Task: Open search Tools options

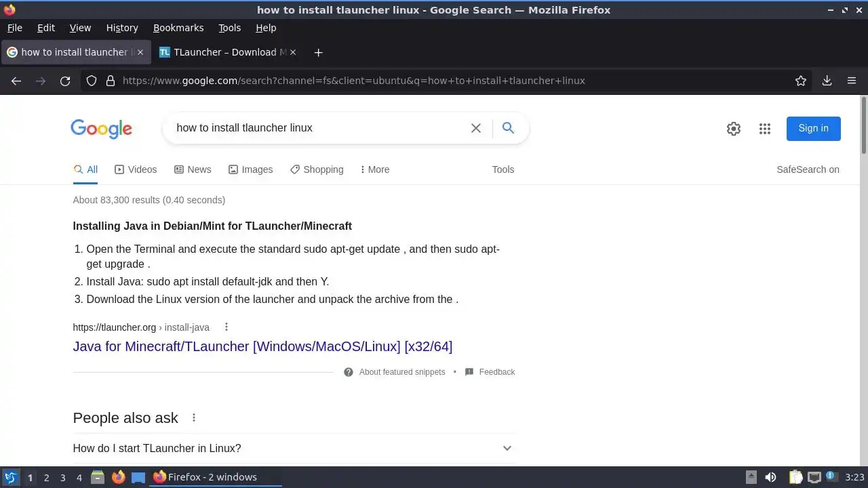Action: 503,169
